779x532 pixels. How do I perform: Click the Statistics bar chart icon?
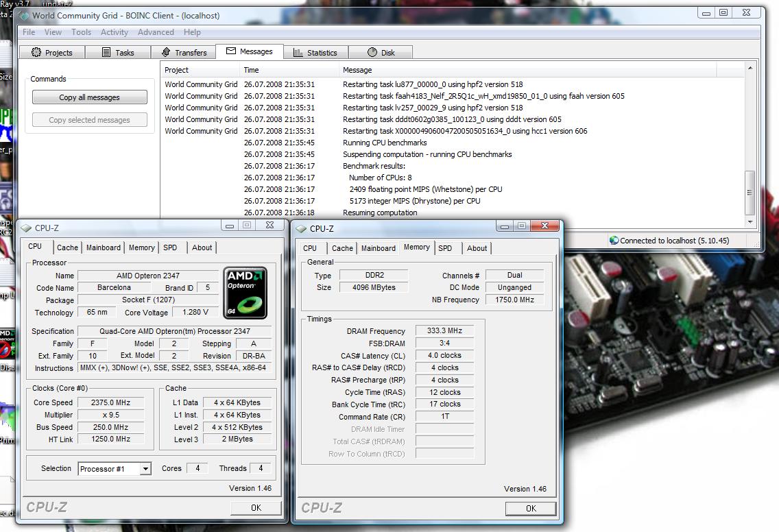(x=298, y=52)
